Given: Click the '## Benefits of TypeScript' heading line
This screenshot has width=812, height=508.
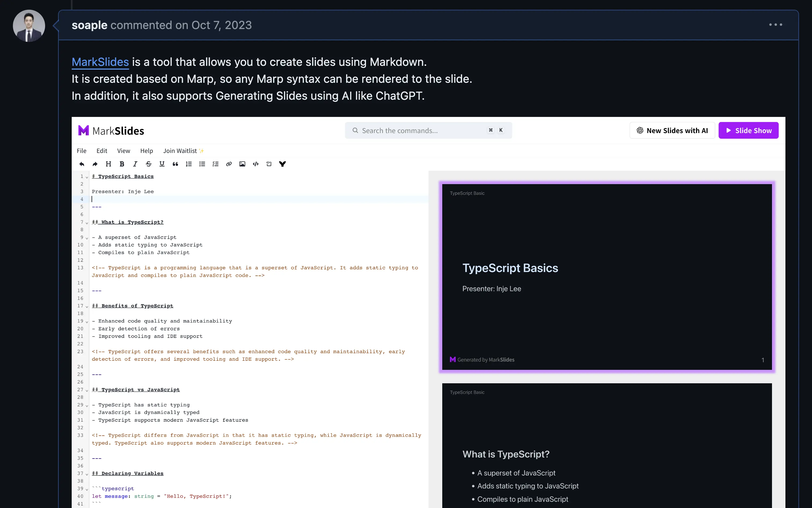Looking at the screenshot, I should point(133,306).
